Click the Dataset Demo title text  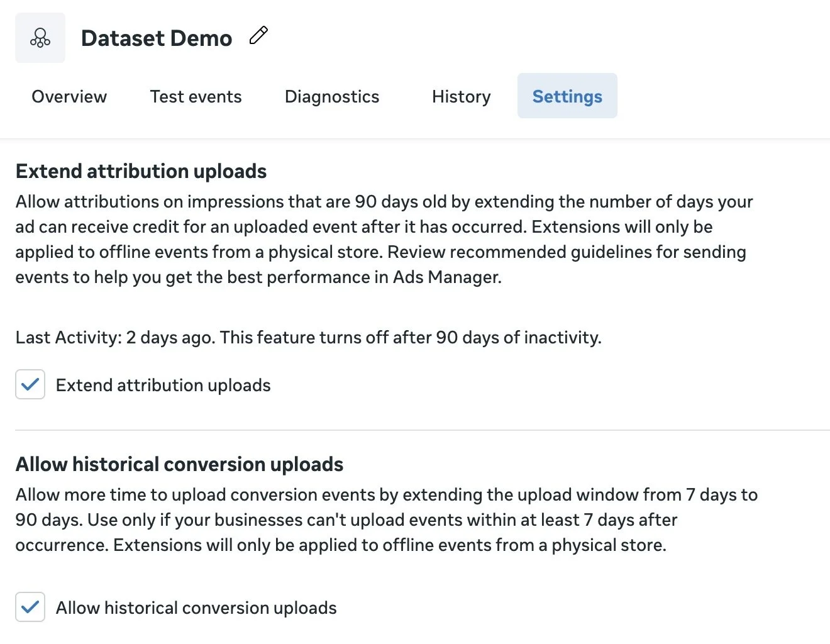[x=156, y=38]
